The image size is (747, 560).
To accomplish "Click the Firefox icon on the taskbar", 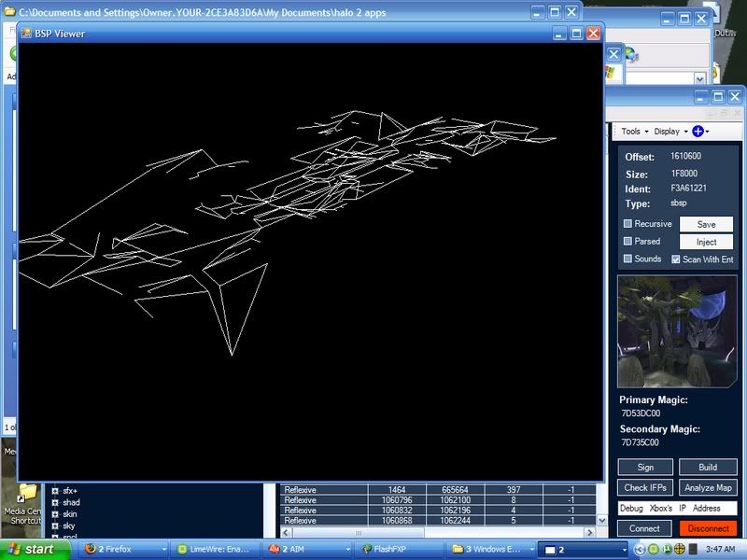I will (x=90, y=549).
